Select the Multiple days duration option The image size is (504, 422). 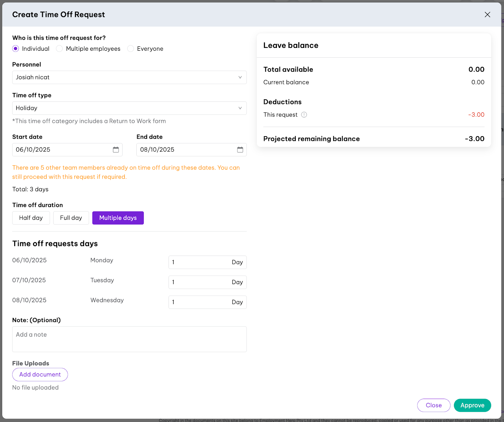coord(118,218)
